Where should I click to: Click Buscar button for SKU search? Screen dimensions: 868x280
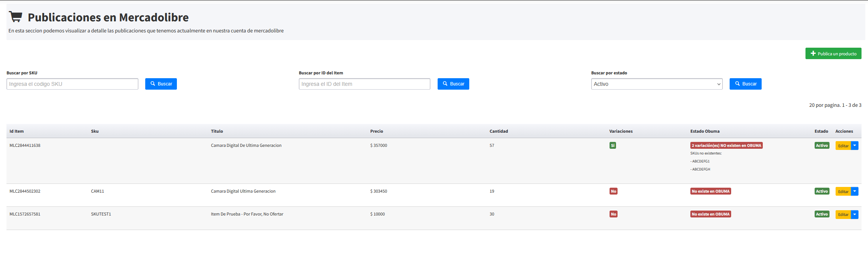(161, 84)
